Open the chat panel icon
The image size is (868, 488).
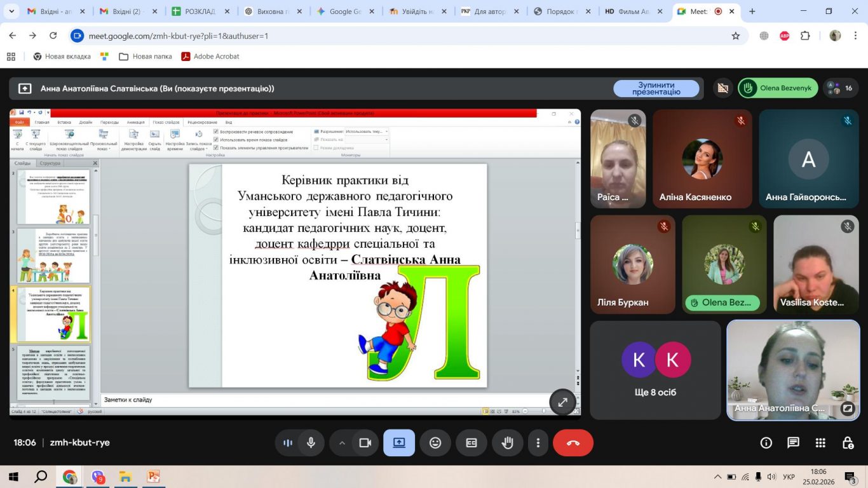click(793, 443)
